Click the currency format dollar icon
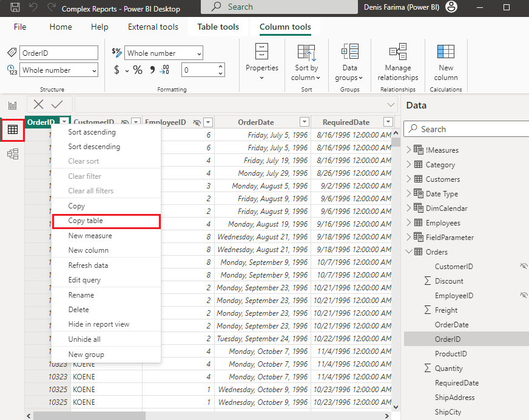Screen dimensions: 529x420 coord(117,70)
